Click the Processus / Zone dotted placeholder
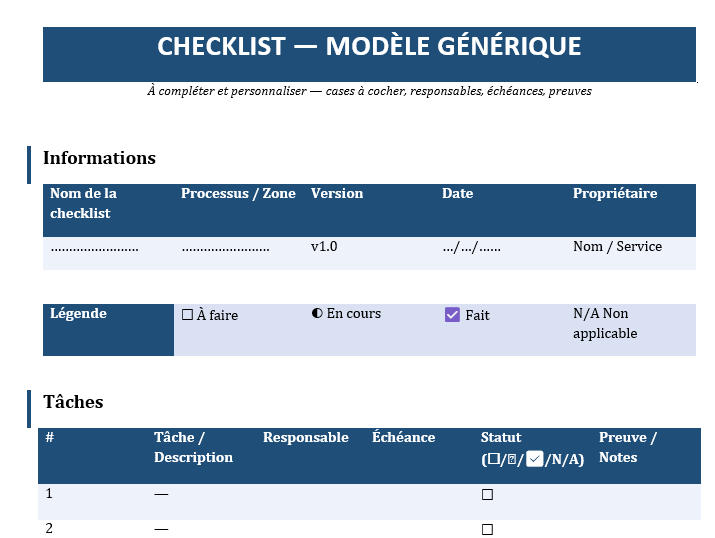715x538 pixels. click(225, 247)
